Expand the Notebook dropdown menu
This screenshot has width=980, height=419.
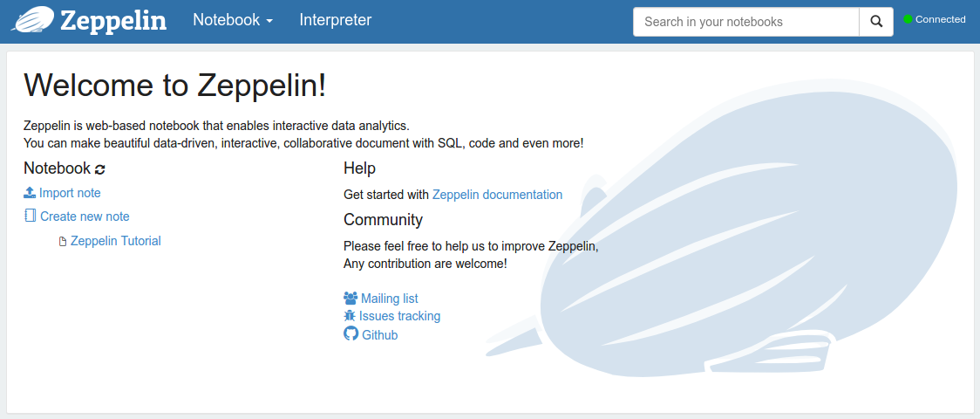[x=233, y=20]
